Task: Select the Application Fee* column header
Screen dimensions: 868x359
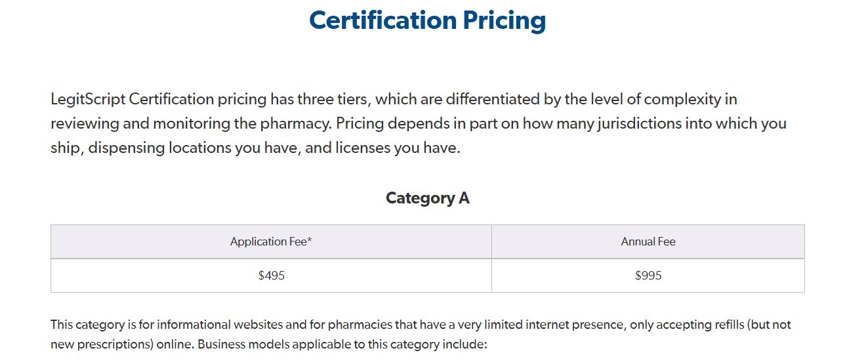Action: tap(270, 242)
